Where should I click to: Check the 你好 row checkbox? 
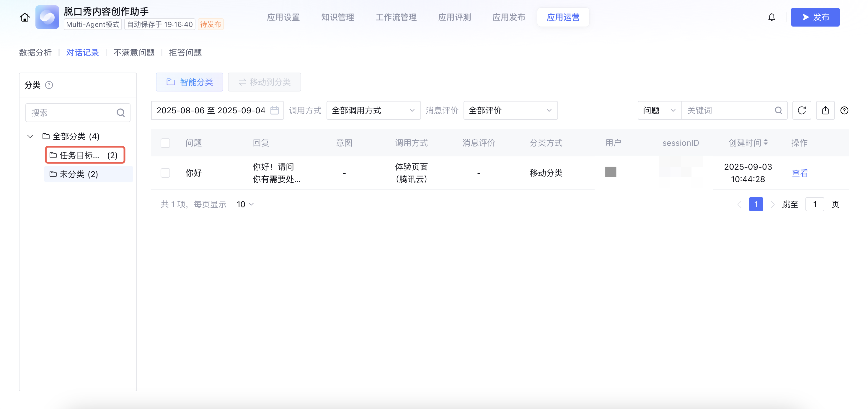click(165, 173)
